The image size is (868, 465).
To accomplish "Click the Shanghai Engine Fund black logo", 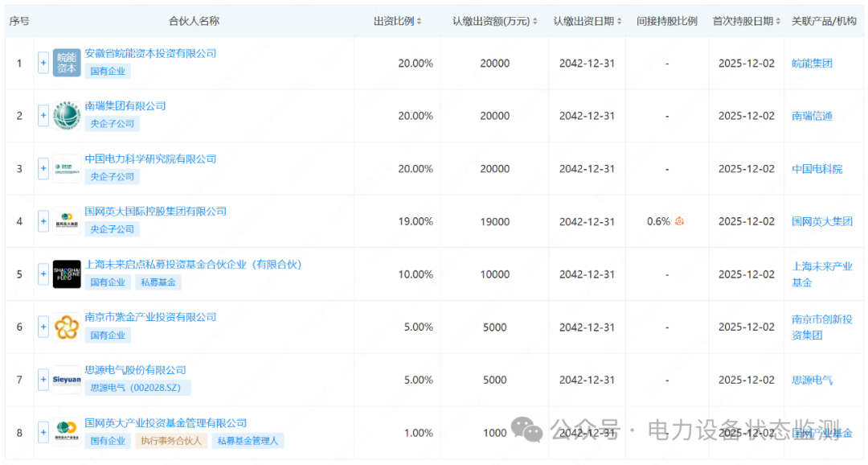I will pyautogui.click(x=67, y=274).
